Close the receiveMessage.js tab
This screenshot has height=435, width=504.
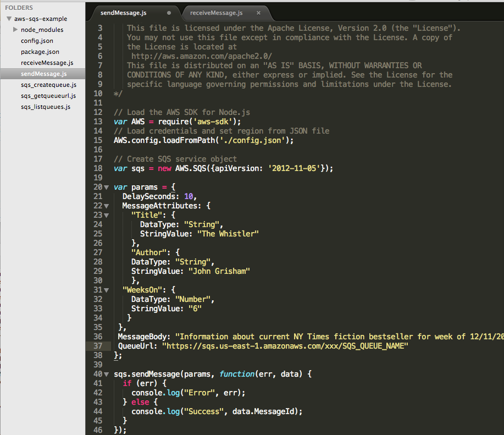pyautogui.click(x=258, y=12)
